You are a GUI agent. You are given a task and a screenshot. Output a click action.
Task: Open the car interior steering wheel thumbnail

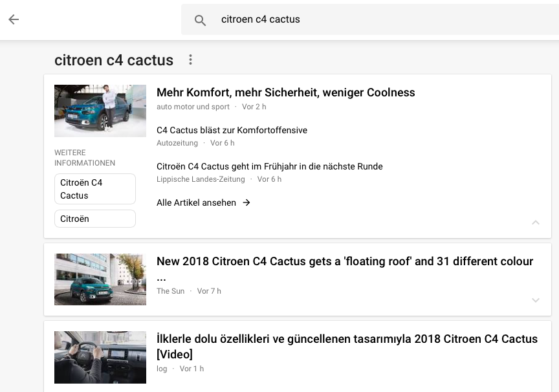(100, 358)
